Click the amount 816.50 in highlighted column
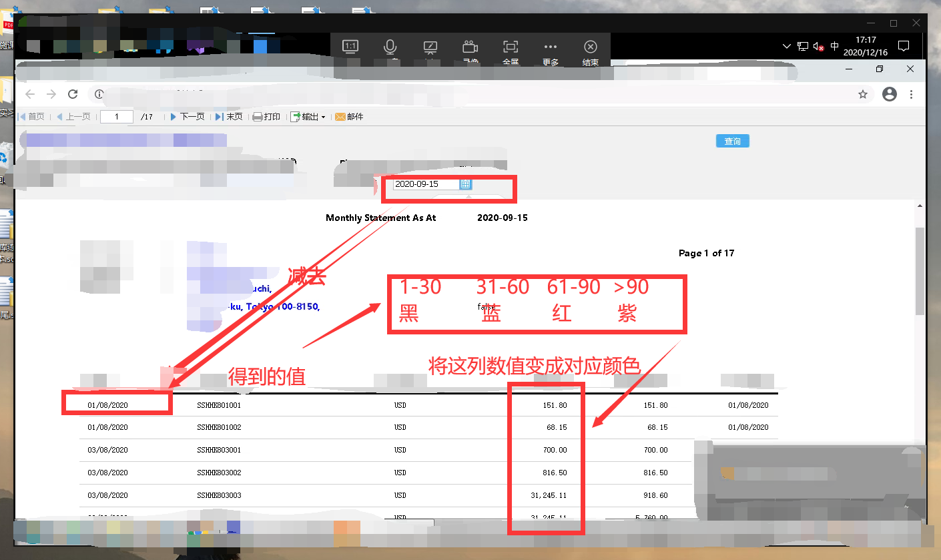941x560 pixels. [555, 473]
